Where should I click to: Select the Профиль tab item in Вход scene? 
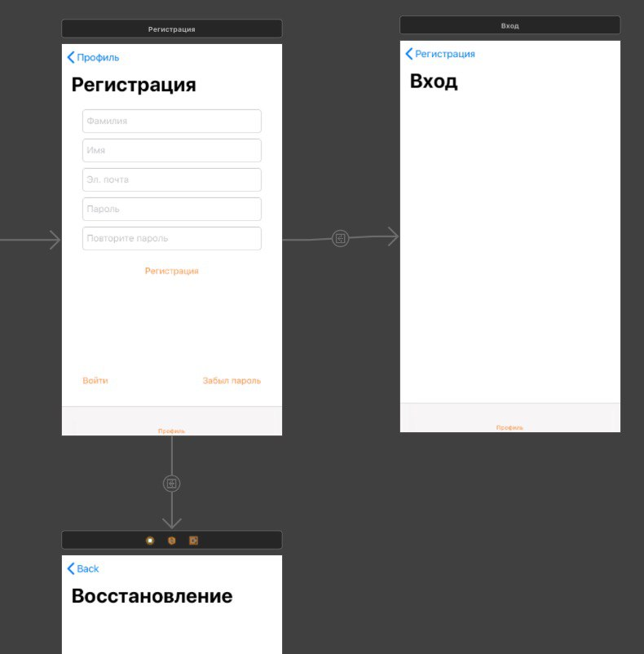coord(509,427)
